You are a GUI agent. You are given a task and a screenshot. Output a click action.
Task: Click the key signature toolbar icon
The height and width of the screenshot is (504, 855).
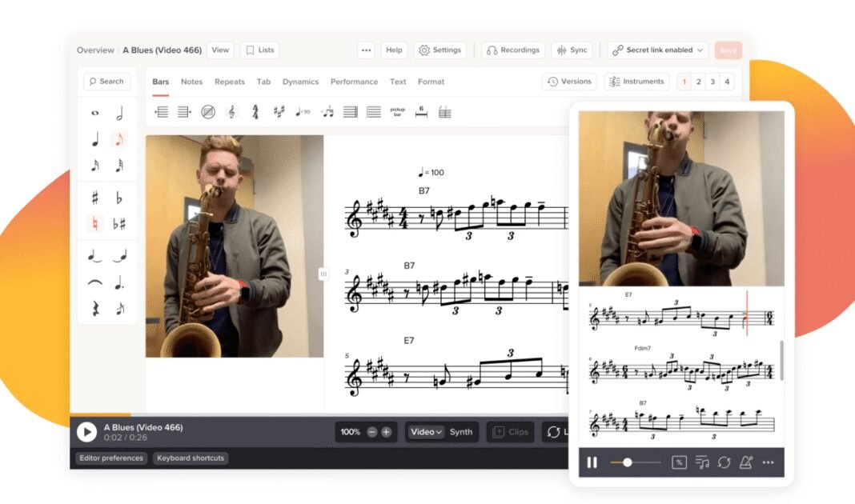click(279, 112)
